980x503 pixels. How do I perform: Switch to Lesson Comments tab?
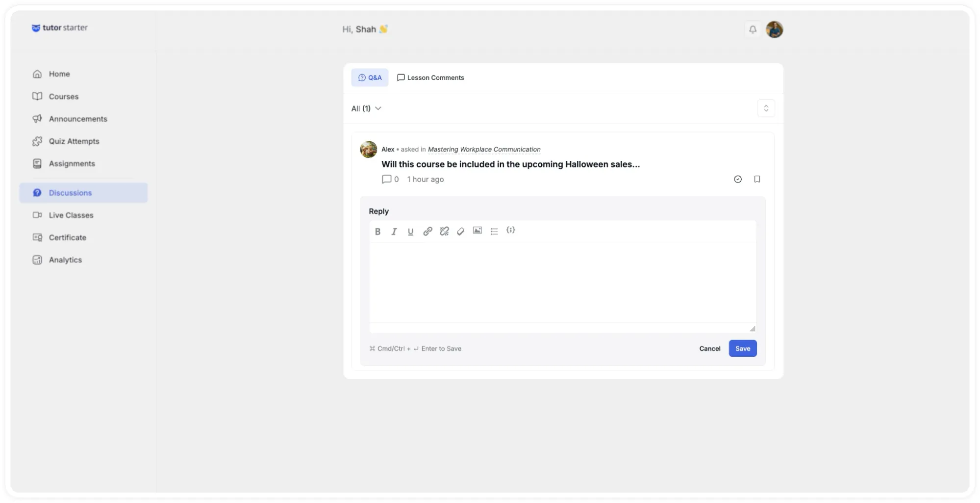coord(430,78)
